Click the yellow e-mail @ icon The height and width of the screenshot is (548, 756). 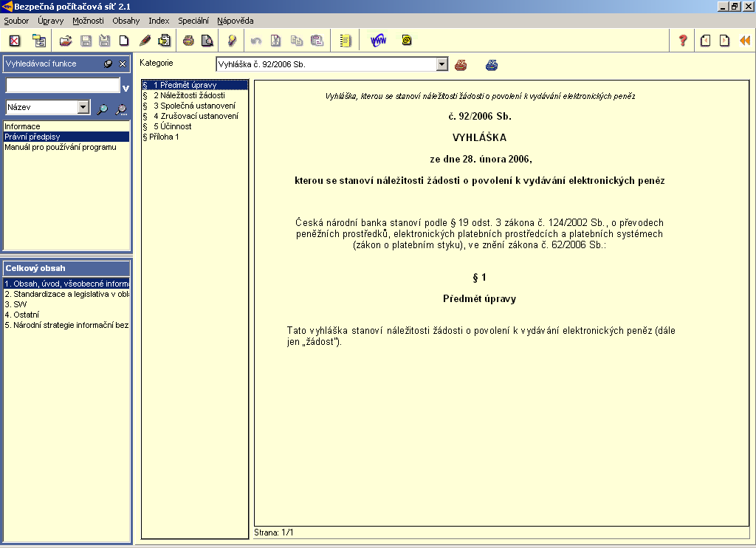(407, 41)
